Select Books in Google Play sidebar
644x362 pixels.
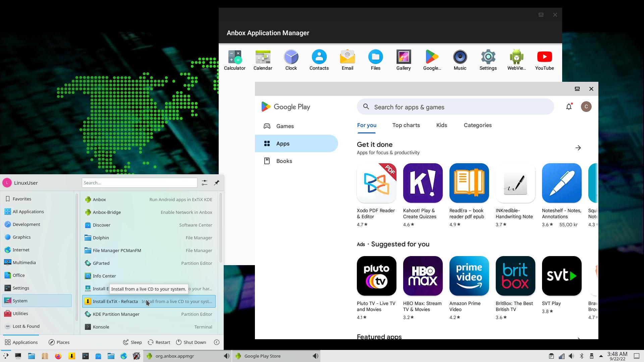click(x=297, y=161)
